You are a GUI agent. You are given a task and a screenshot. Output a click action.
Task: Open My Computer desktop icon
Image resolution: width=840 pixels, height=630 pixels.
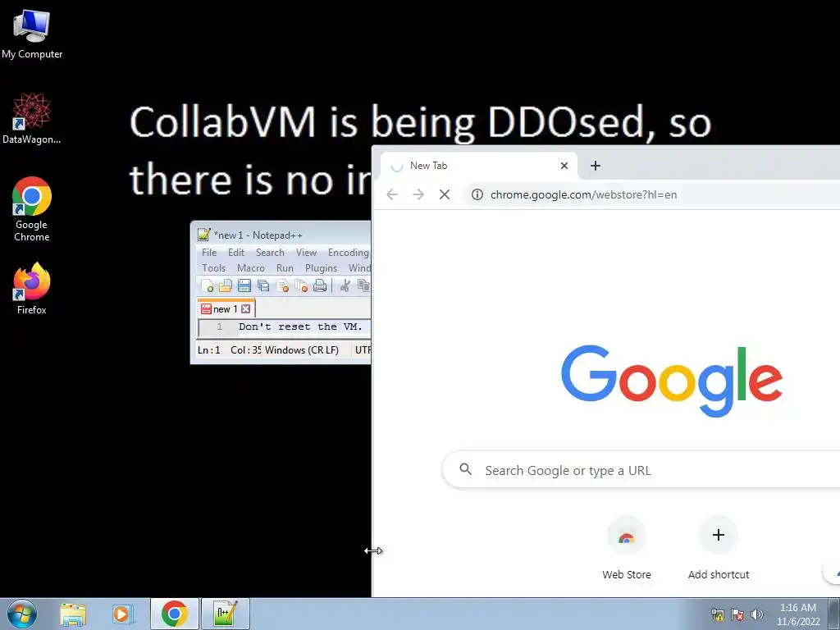tap(32, 34)
